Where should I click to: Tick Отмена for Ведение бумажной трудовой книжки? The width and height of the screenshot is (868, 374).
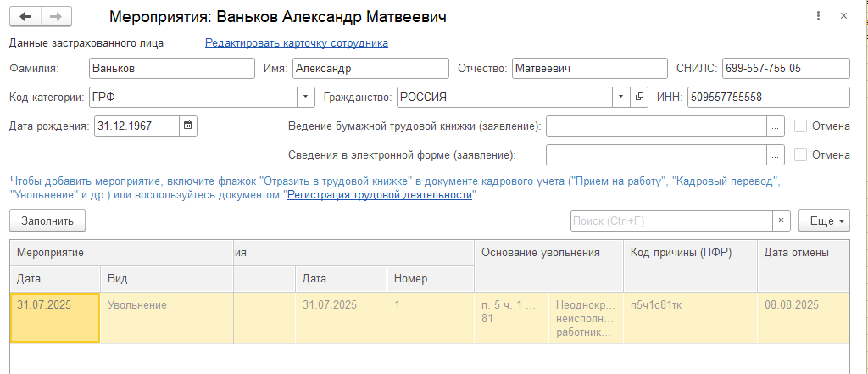tap(800, 126)
